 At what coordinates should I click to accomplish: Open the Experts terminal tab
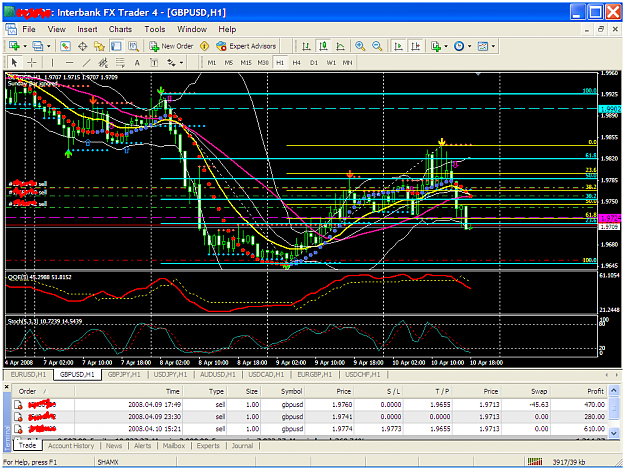(x=208, y=446)
